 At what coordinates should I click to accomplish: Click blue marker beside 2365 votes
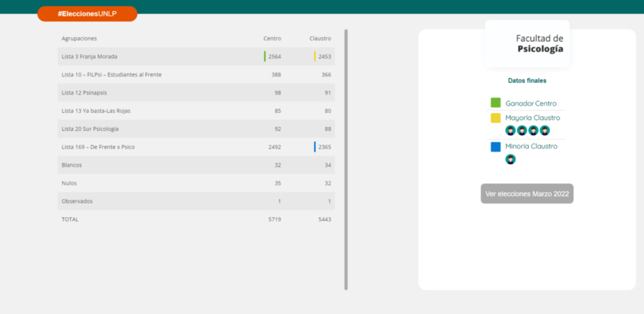click(315, 147)
